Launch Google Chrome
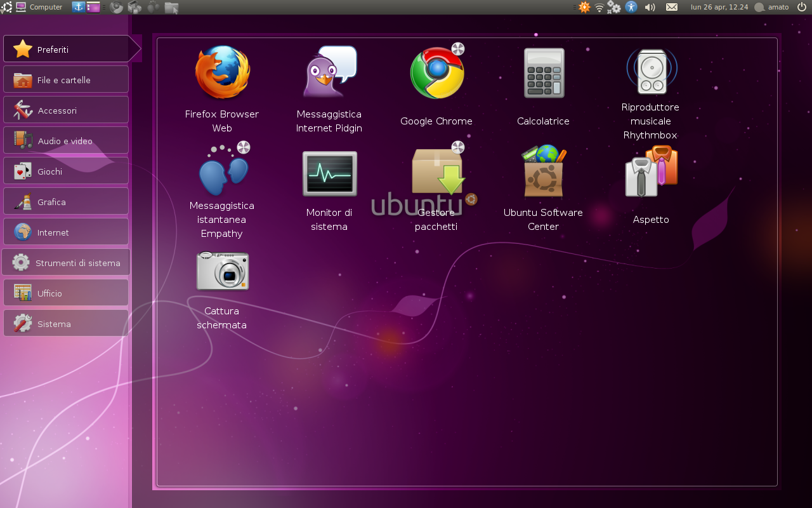The image size is (812, 508). click(x=436, y=72)
